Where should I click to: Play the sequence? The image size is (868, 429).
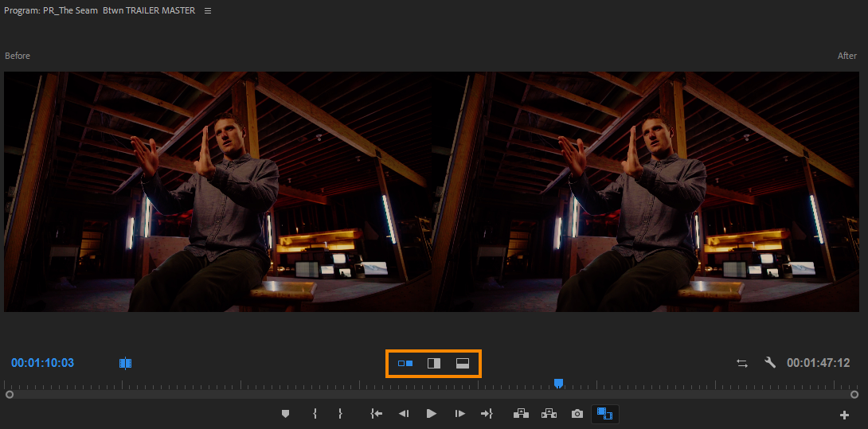432,414
